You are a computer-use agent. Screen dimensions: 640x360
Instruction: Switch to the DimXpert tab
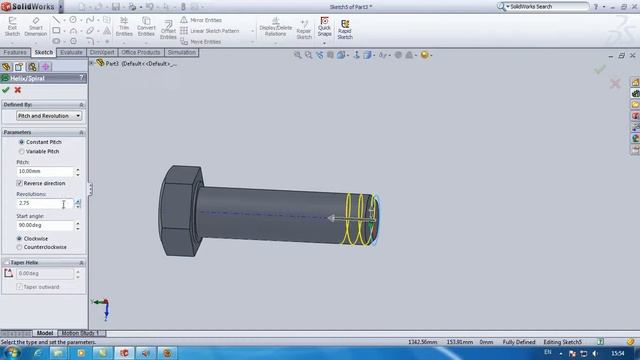(x=102, y=52)
